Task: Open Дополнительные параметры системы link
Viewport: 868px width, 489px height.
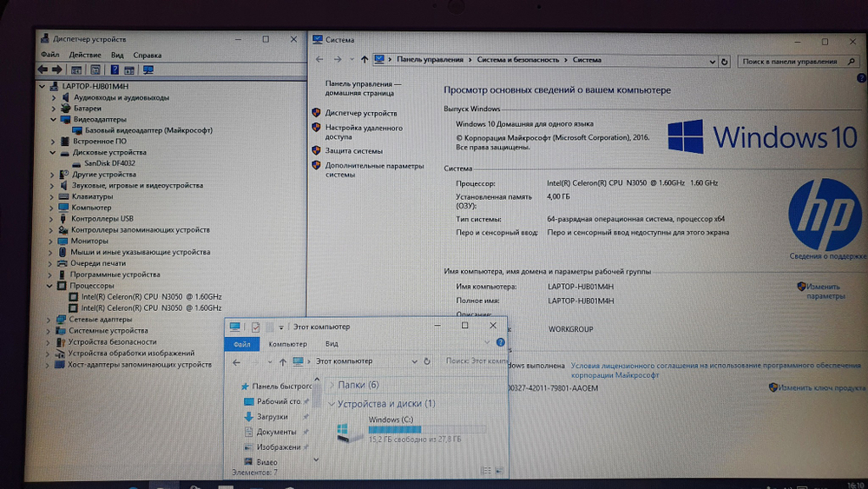Action: tap(374, 169)
